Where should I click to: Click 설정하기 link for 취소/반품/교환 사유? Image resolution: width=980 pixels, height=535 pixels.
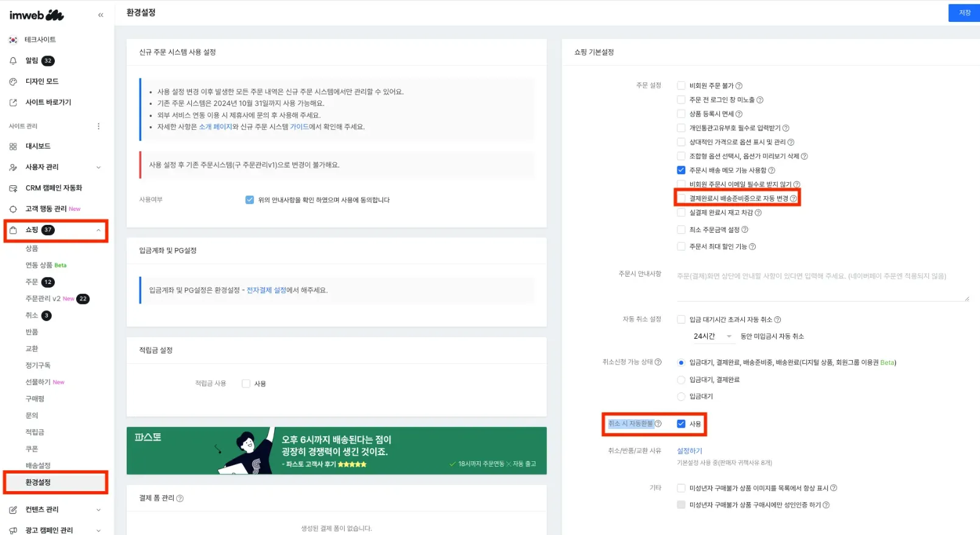click(x=689, y=451)
